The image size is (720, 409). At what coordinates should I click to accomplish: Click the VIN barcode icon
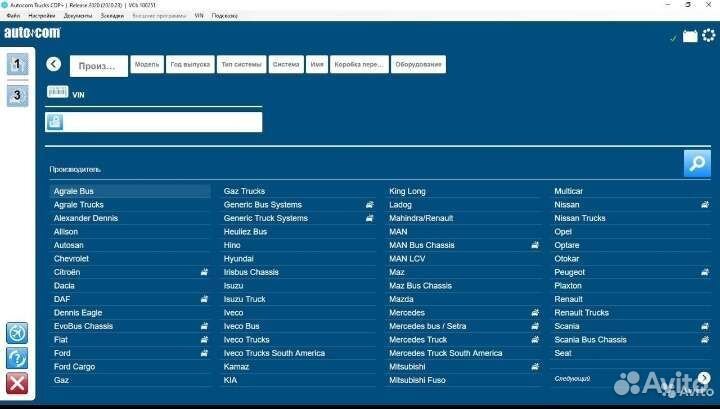(57, 92)
